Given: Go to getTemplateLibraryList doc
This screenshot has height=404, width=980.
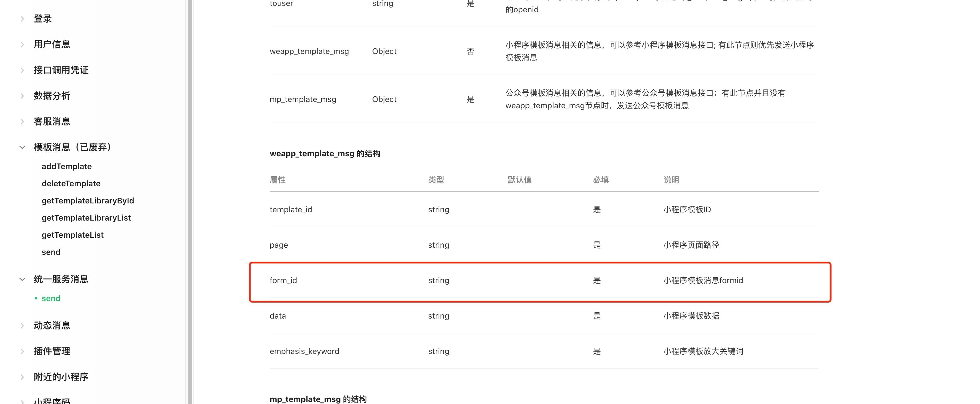Looking at the screenshot, I should (86, 218).
